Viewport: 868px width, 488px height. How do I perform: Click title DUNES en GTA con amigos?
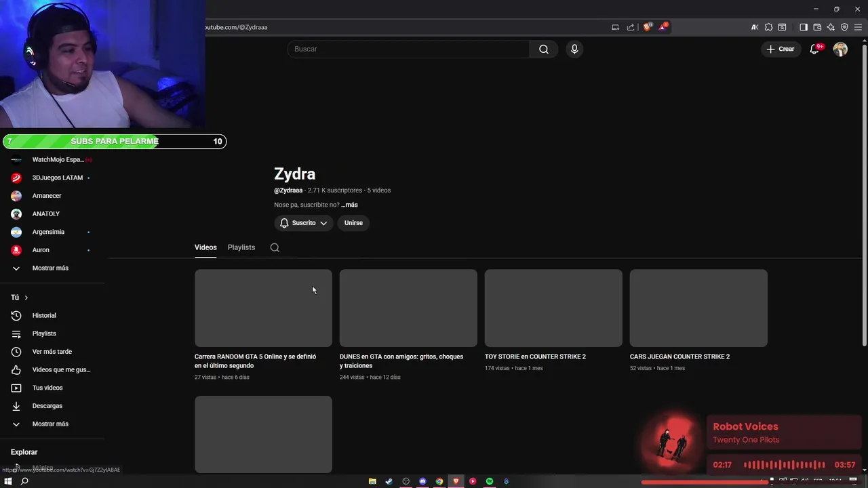(401, 361)
